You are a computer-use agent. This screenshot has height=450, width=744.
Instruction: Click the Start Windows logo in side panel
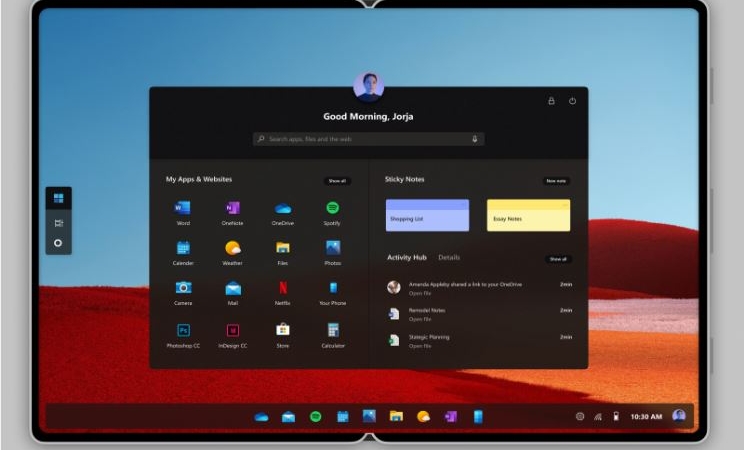(x=58, y=198)
